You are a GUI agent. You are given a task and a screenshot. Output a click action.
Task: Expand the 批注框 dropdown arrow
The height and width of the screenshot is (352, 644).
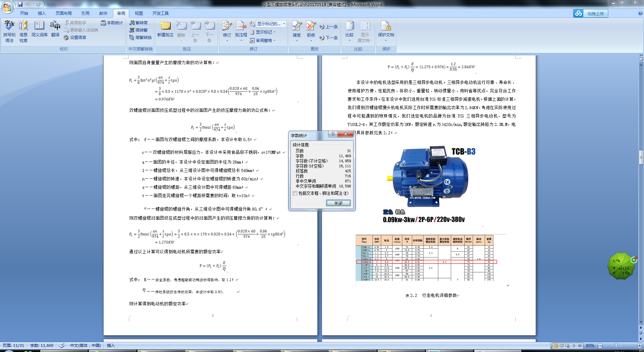241,41
